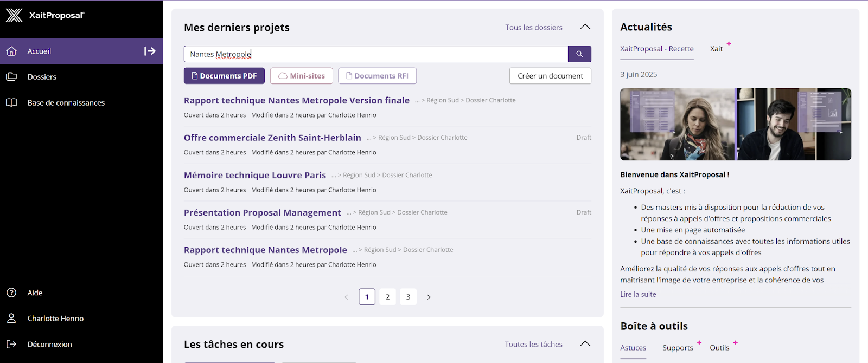Collapse the Les tâches en cours panel
868x363 pixels.
(x=585, y=344)
